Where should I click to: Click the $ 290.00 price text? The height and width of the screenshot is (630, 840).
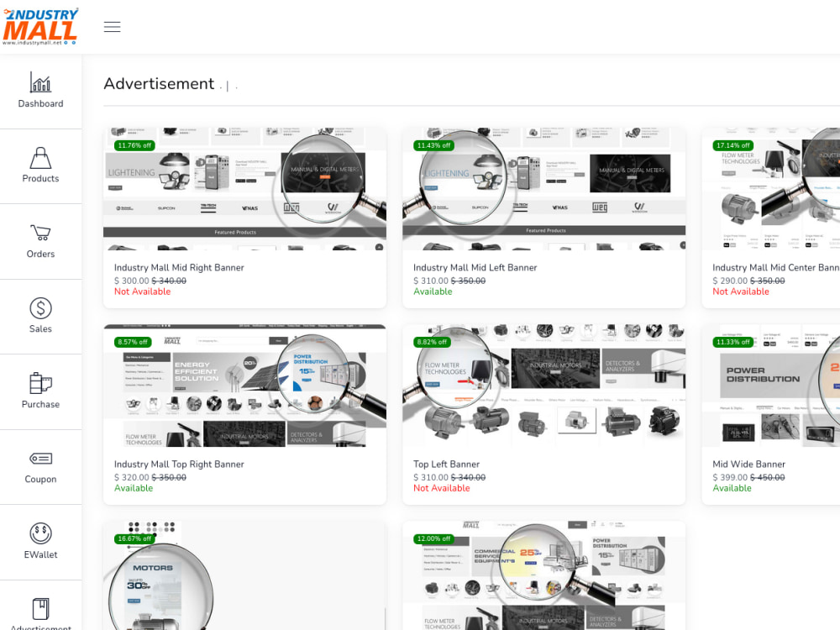click(730, 281)
